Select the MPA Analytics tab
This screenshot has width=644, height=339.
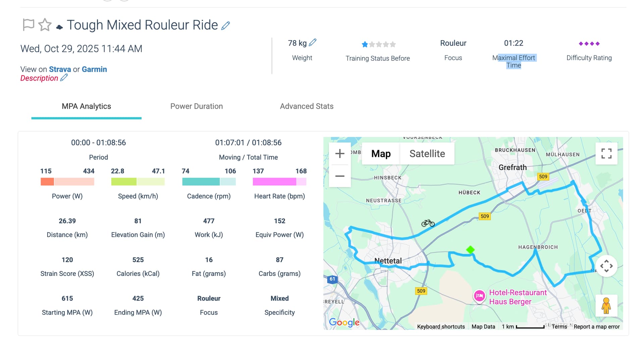(x=86, y=106)
